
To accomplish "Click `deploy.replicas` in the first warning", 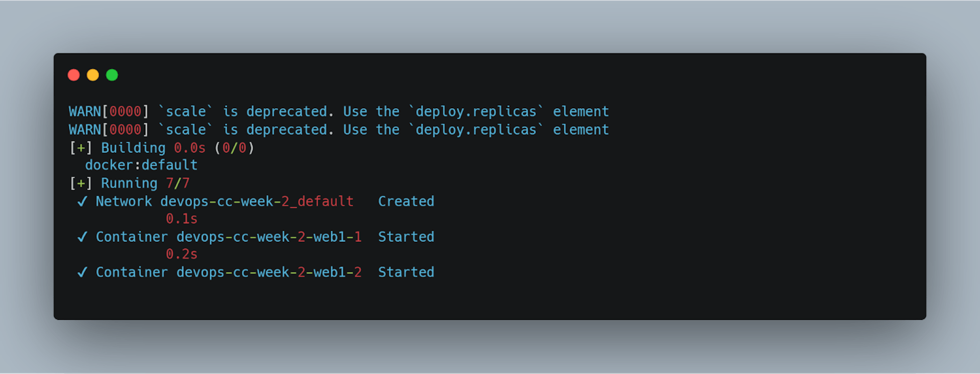I will tap(476, 112).
